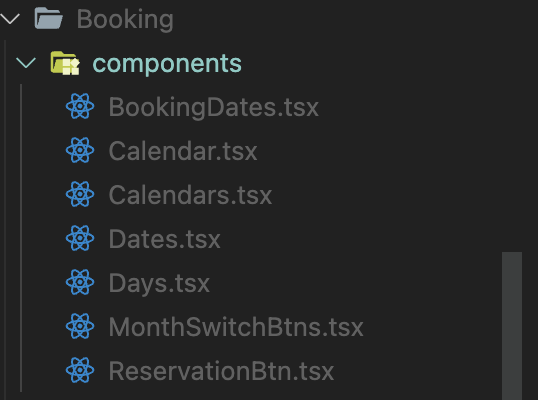Open Dates.tsx file
The image size is (538, 400).
click(x=165, y=239)
